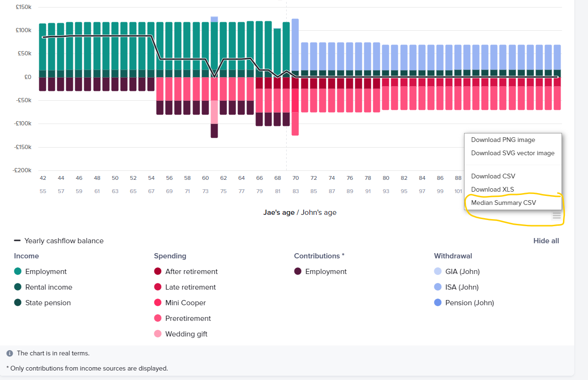Select Download PNG image option
Viewport: 588px width, 380px height.
pos(503,140)
